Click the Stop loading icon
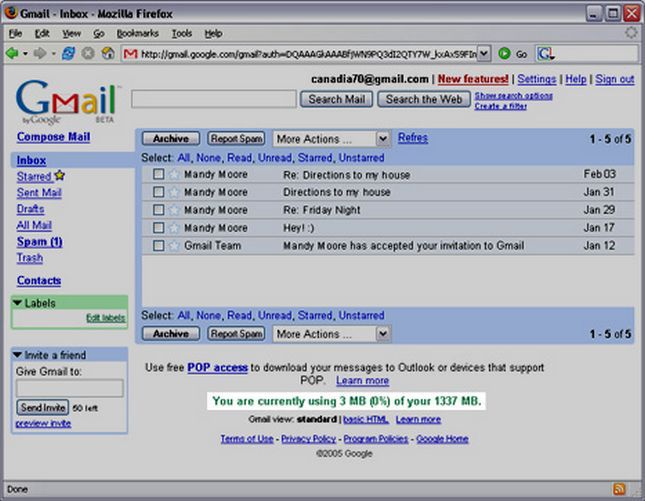The image size is (645, 501). (88, 53)
